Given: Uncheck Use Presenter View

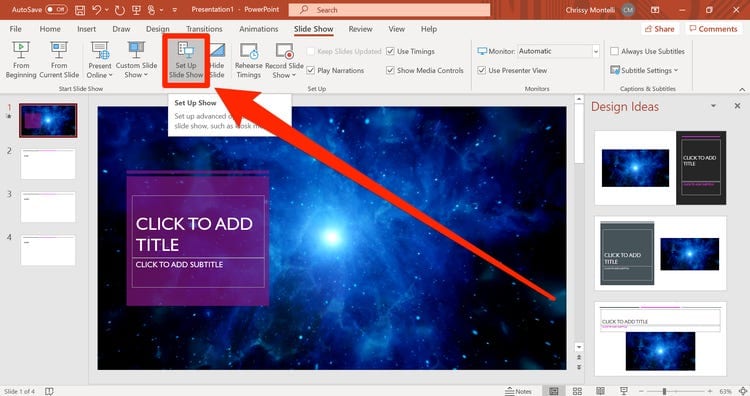Looking at the screenshot, I should pyautogui.click(x=482, y=70).
